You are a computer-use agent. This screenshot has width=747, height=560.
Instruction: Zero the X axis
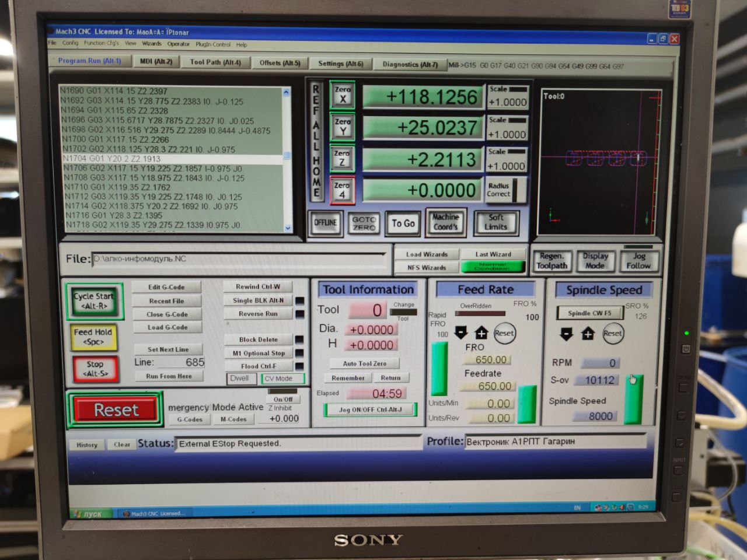[343, 94]
